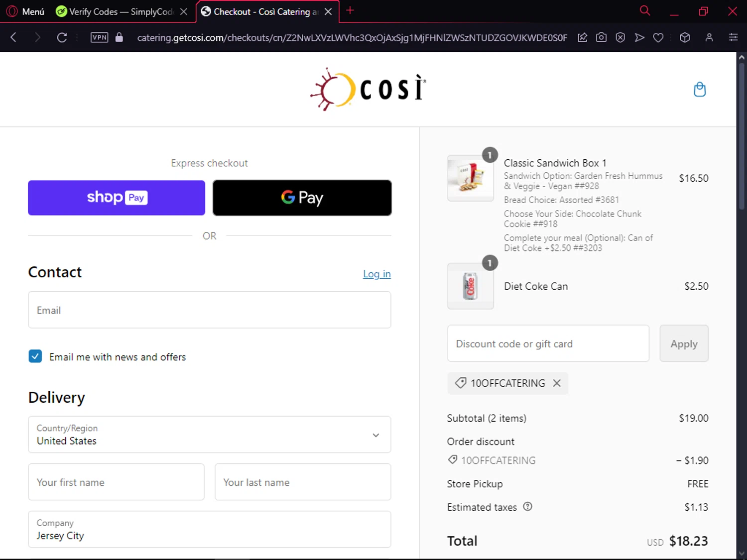The width and height of the screenshot is (747, 560).
Task: Click the $1.13 estimated taxes amount
Action: (696, 507)
